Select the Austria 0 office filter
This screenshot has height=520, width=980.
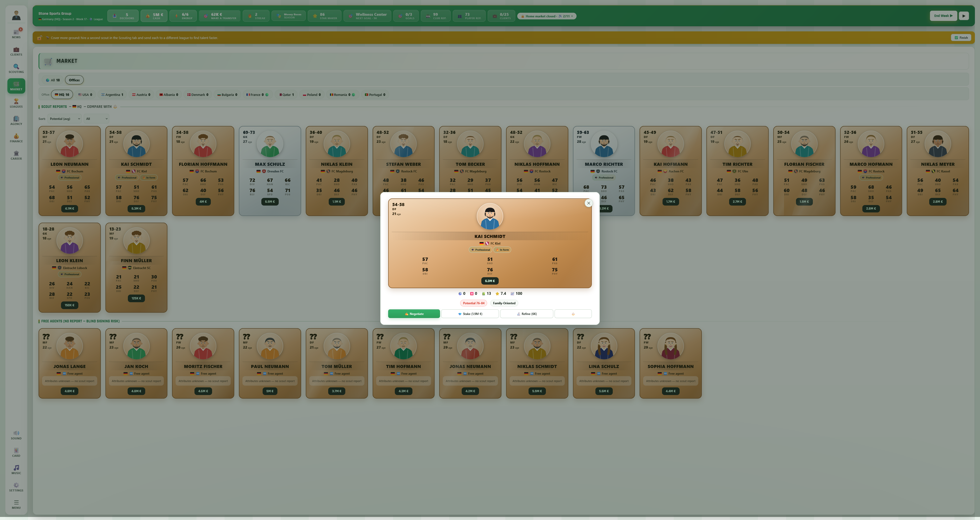[x=141, y=95]
